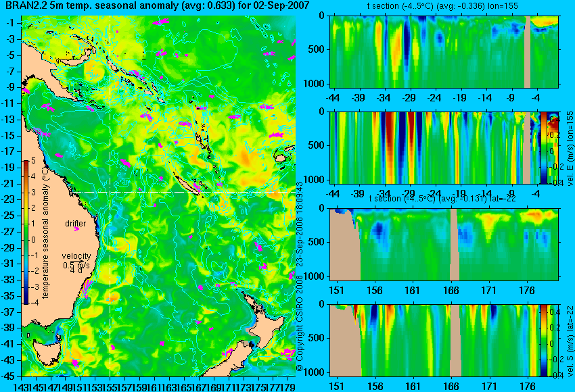Click the vel. E color scale bar

tap(543, 147)
